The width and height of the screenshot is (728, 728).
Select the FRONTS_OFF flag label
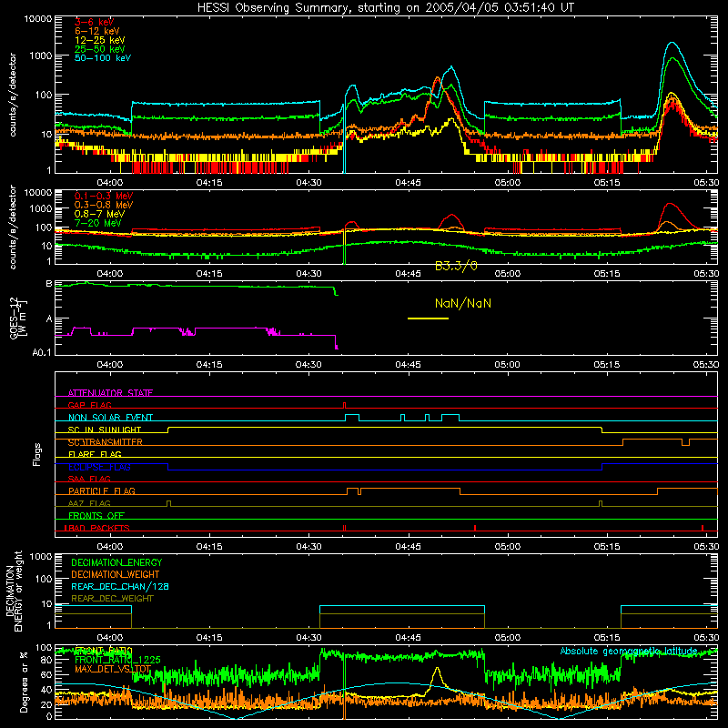(x=96, y=515)
